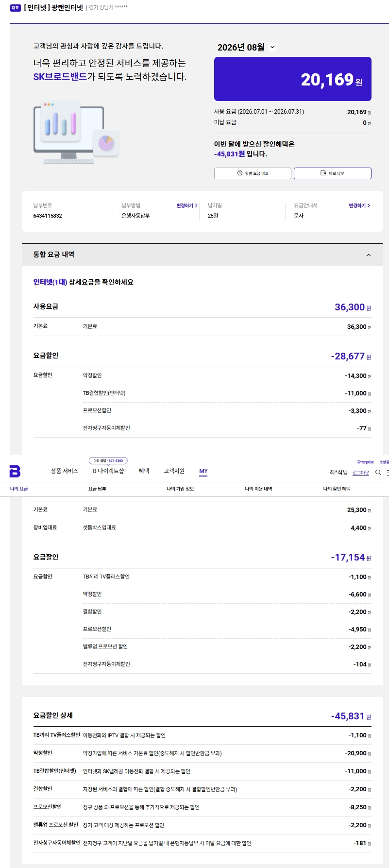Image resolution: width=389 pixels, height=868 pixels.
Task: Open the 혜택 menu
Action: pos(144,471)
